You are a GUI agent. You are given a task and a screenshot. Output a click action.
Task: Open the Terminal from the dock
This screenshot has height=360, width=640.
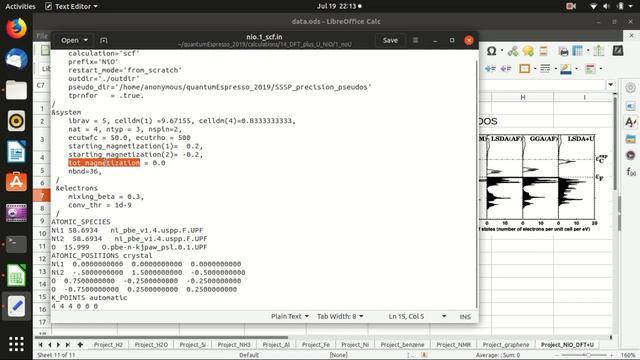tap(16, 244)
